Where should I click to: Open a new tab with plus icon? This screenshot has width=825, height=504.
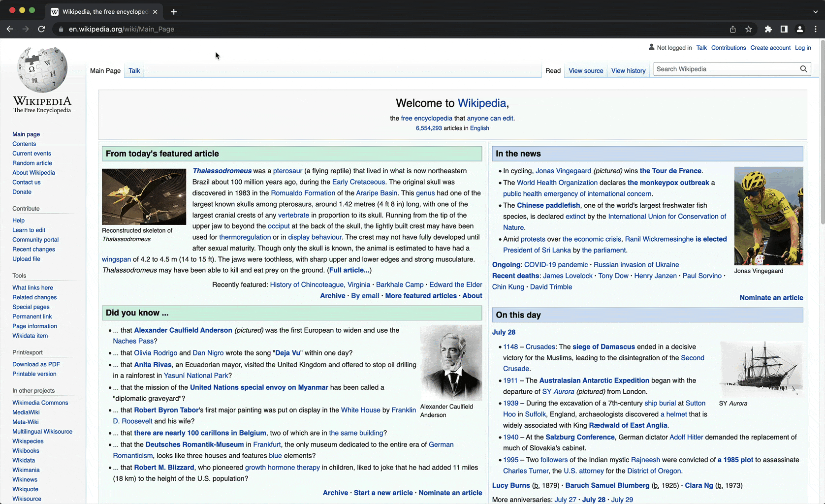click(x=174, y=12)
